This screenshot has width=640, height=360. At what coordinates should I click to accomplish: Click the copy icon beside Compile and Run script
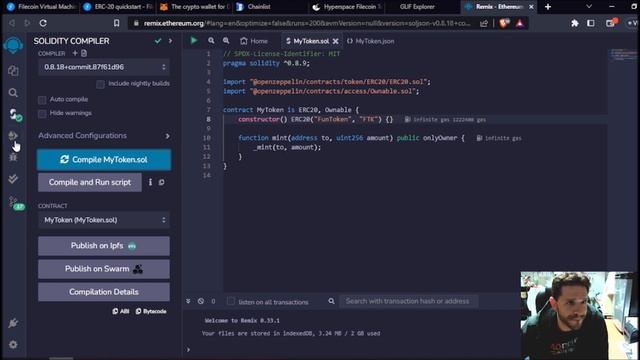tap(162, 182)
